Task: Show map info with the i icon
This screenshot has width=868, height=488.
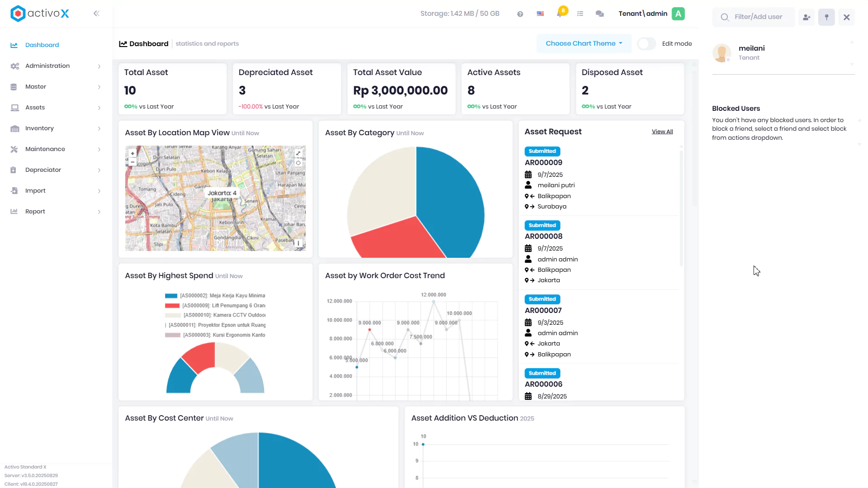Action: [x=299, y=243]
